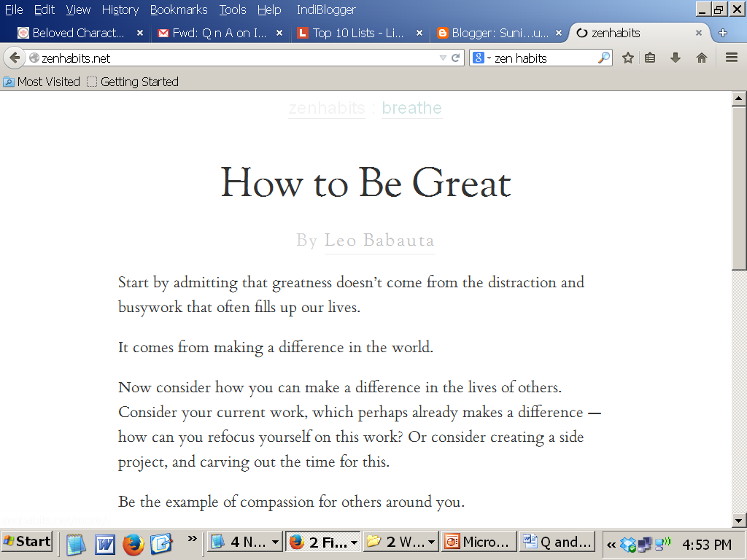Show hidden tray icons chevron
The image size is (747, 560).
[x=611, y=544]
